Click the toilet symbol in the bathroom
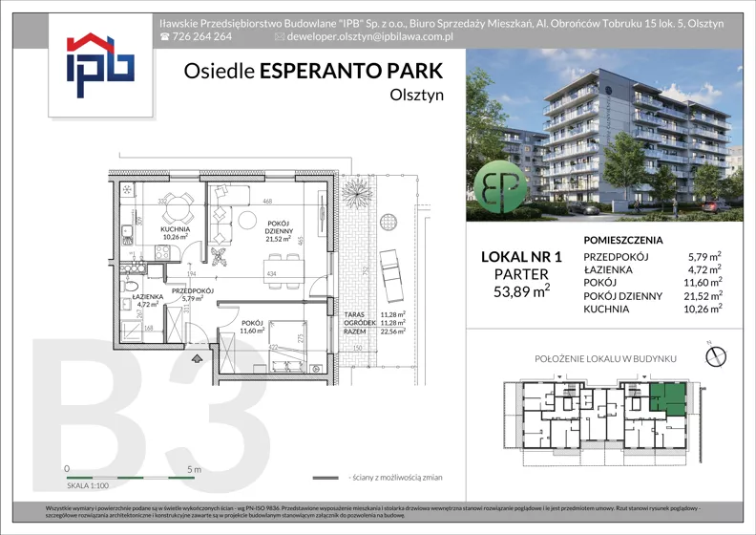 [x=129, y=286]
